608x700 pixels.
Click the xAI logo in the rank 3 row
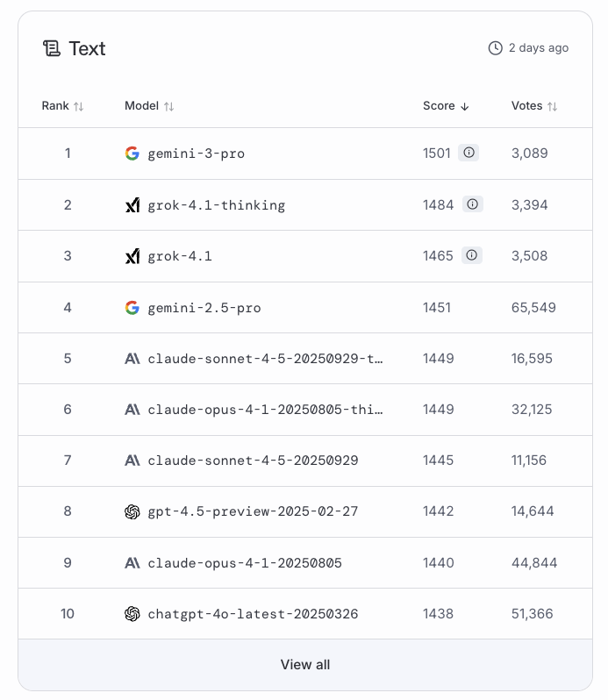pyautogui.click(x=132, y=256)
